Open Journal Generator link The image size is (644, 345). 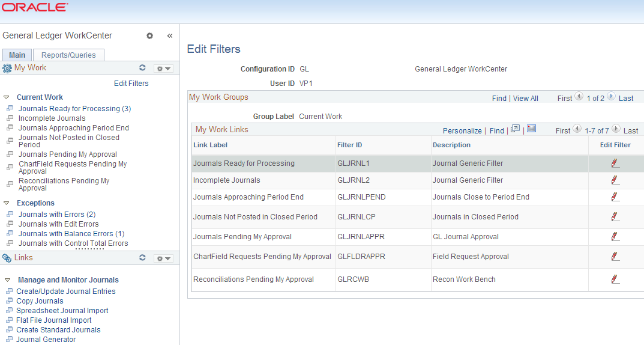pyautogui.click(x=46, y=339)
